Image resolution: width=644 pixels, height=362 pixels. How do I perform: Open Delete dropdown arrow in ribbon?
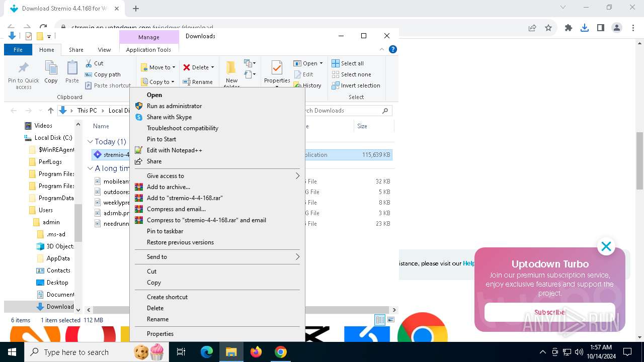point(212,67)
